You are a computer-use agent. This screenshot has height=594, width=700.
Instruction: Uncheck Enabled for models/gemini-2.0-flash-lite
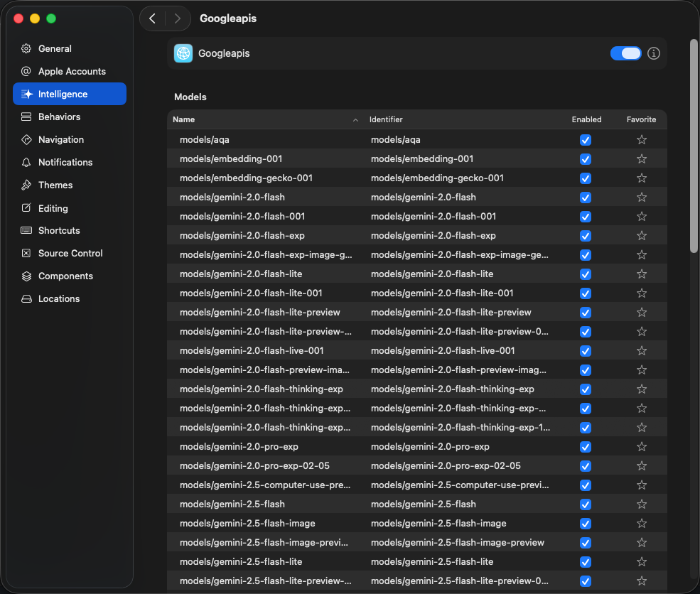tap(586, 274)
